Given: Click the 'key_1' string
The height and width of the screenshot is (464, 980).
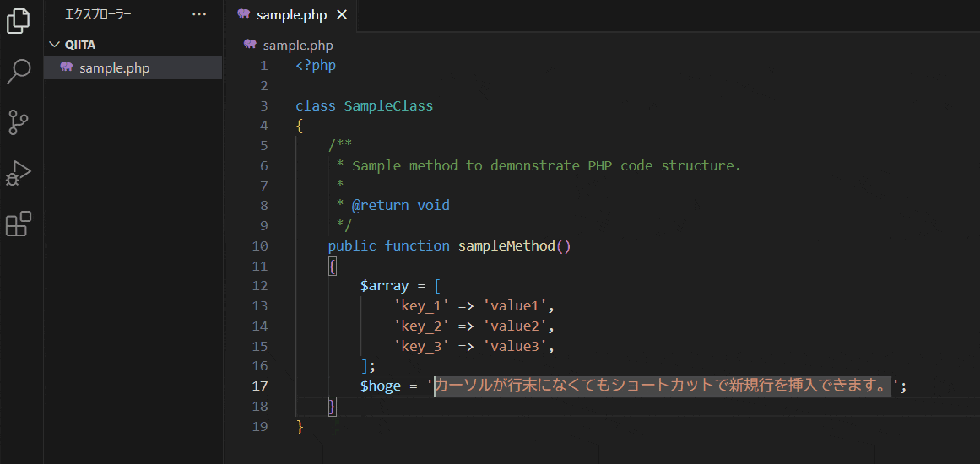Looking at the screenshot, I should coord(422,305).
